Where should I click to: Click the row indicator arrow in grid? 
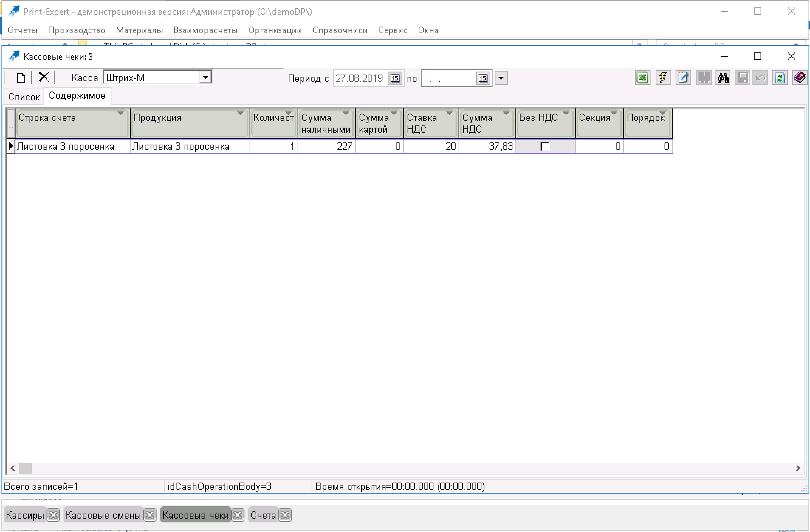click(11, 146)
